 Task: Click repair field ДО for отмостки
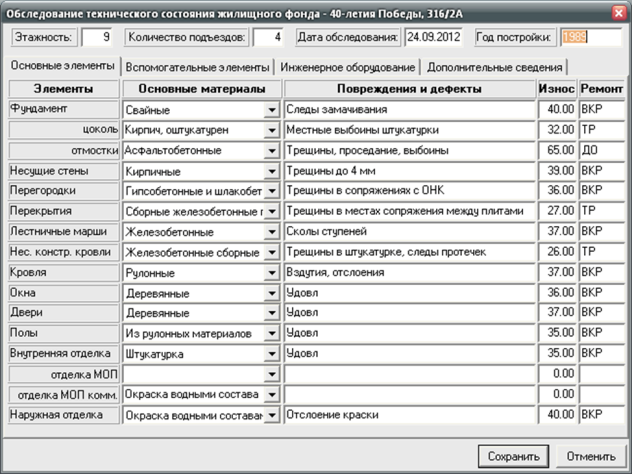pos(602,151)
